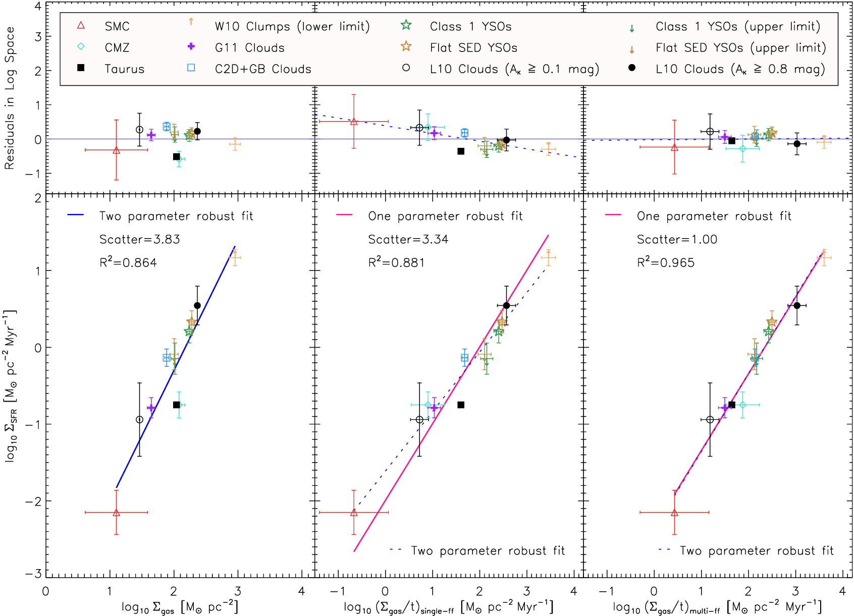Click the orange W10 Clumps arrow legend marker
The height and width of the screenshot is (616, 854).
(191, 21)
